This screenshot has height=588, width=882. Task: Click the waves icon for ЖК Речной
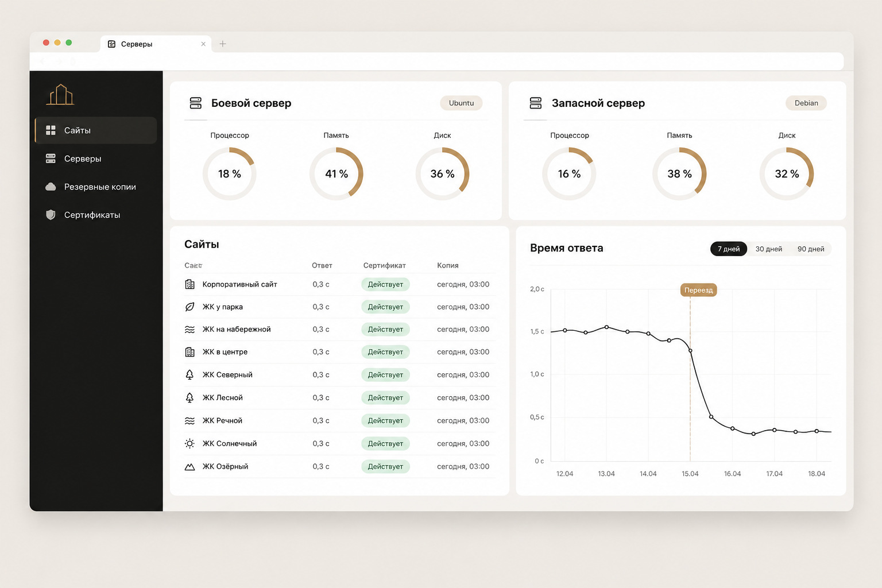tap(189, 421)
